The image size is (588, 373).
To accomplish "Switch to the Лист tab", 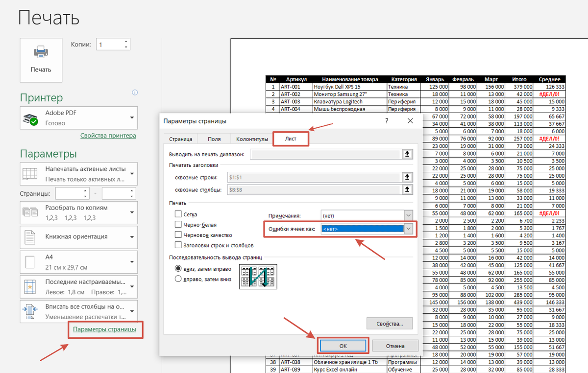I will coord(291,139).
